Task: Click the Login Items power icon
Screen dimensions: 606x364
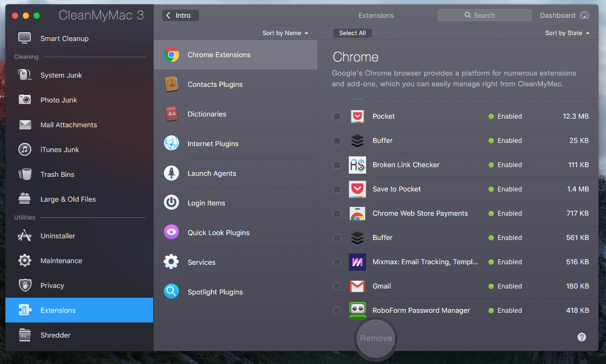Action: (x=171, y=202)
